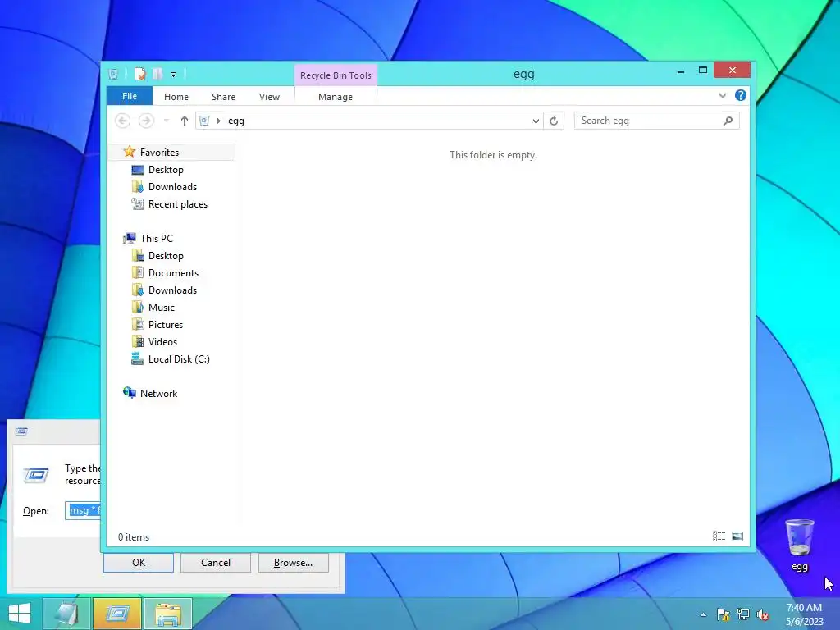Image resolution: width=840 pixels, height=630 pixels.
Task: Open Downloads under This PC
Action: coord(172,290)
